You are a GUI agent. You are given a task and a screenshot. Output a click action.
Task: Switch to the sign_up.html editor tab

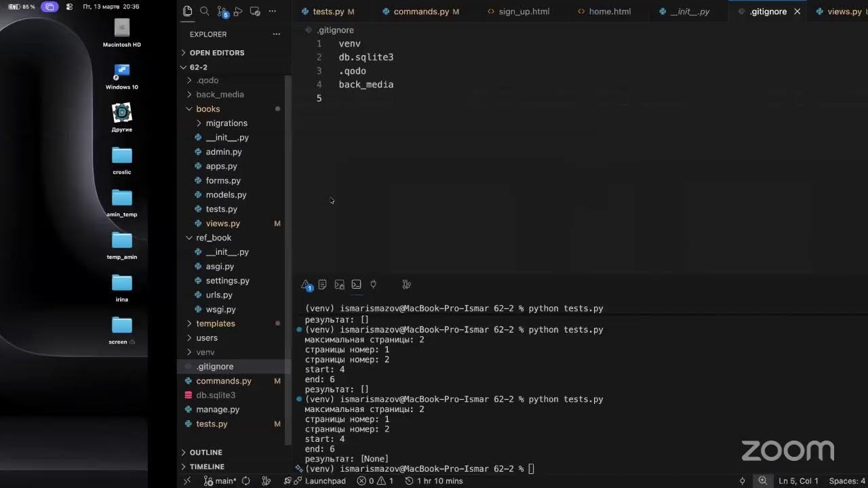pyautogui.click(x=518, y=12)
